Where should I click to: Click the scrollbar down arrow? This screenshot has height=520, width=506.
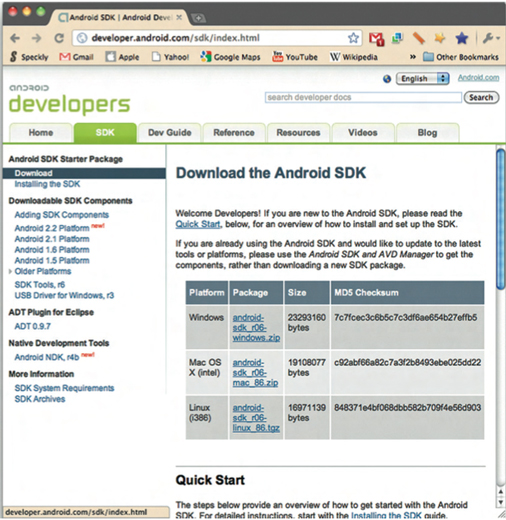coord(500,502)
